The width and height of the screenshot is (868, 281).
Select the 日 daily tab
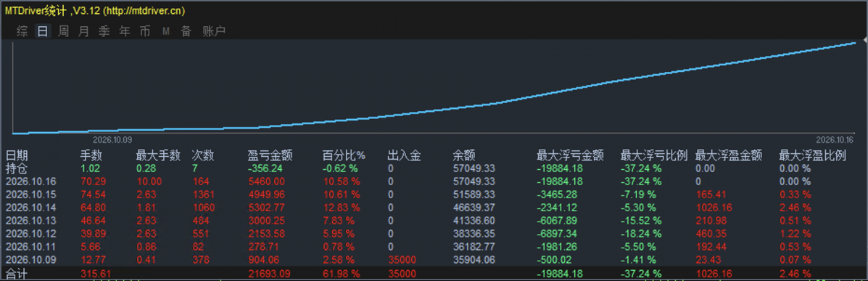tap(43, 32)
